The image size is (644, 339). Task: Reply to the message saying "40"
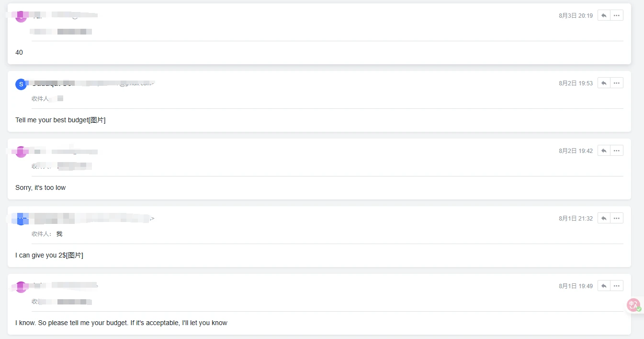pyautogui.click(x=604, y=15)
